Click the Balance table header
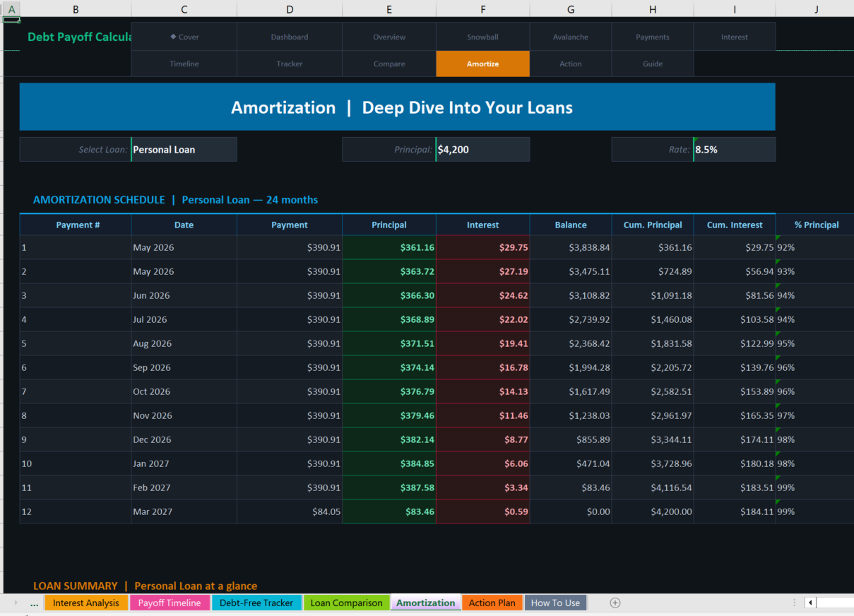 [571, 225]
